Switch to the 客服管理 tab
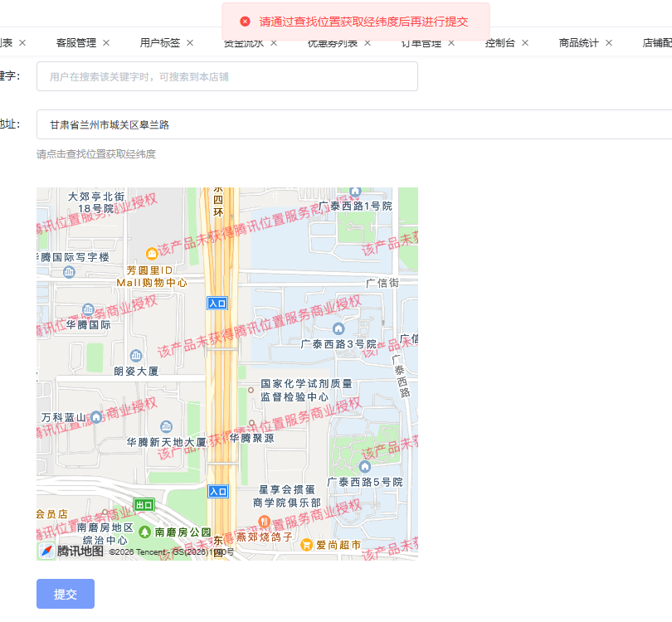The width and height of the screenshot is (672, 622). coord(76,43)
